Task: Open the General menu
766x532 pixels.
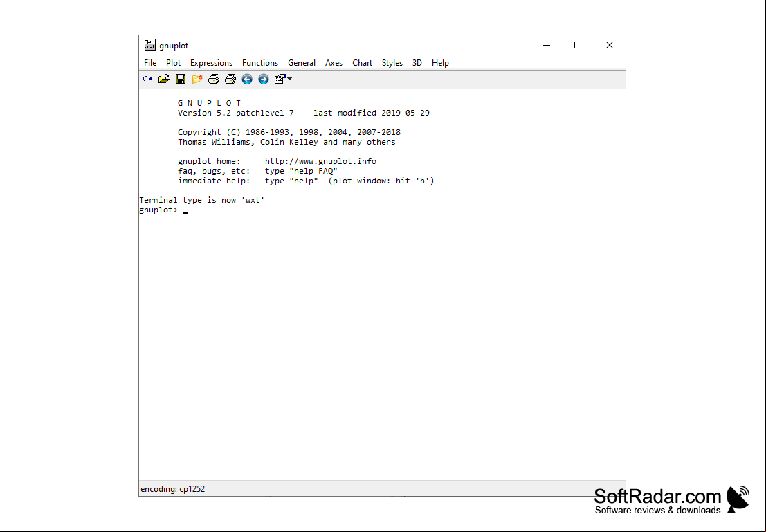Action: coord(302,62)
